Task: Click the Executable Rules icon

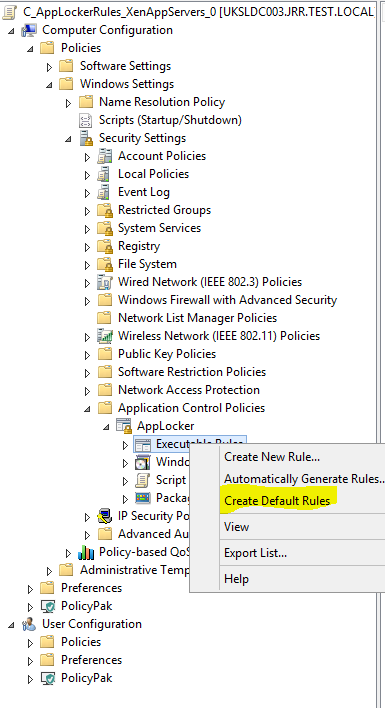Action: [x=143, y=445]
